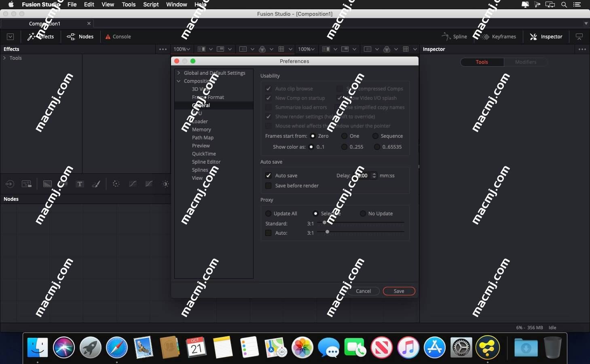Click the circled-arrow Loader tool icon

(x=10, y=184)
